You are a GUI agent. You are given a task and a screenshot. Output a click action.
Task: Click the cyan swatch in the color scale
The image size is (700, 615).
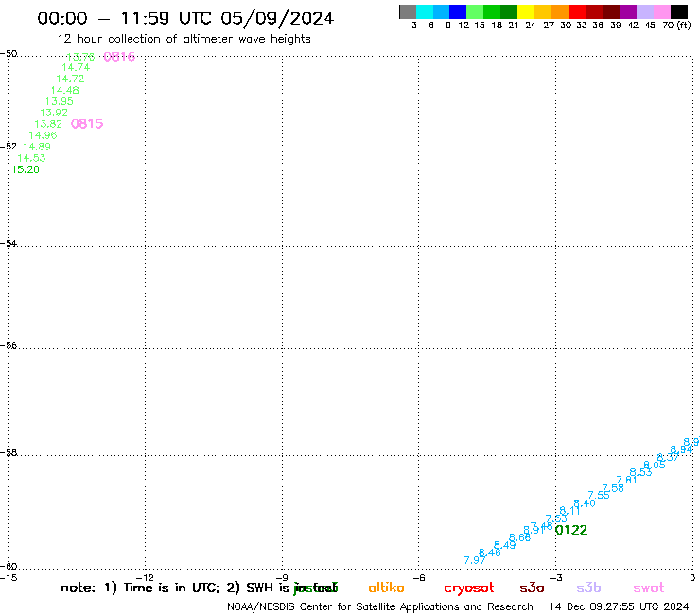[x=425, y=11]
